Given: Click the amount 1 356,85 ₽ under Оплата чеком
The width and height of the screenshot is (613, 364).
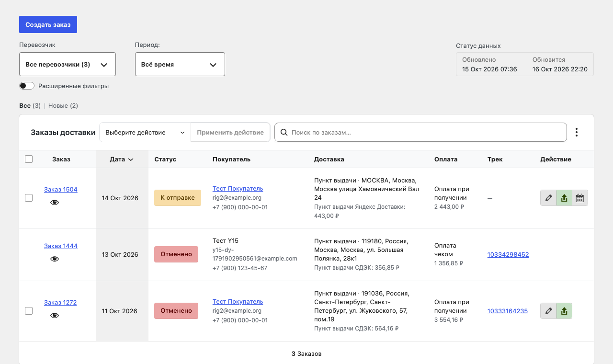Looking at the screenshot, I should pyautogui.click(x=449, y=263).
